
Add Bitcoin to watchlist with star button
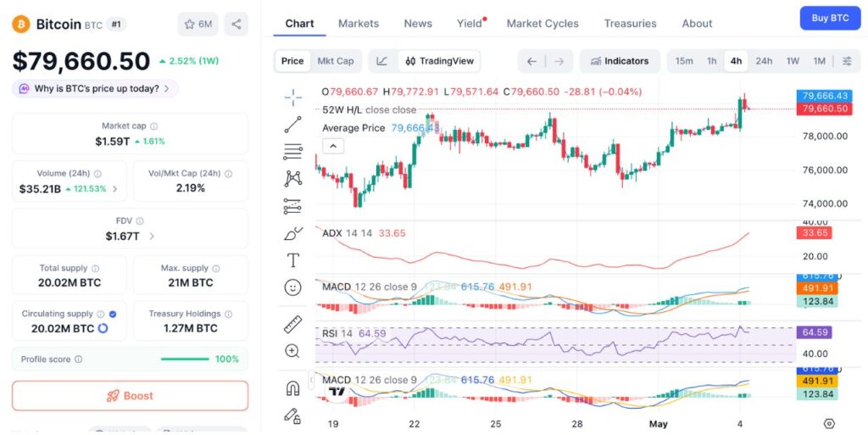pyautogui.click(x=198, y=25)
